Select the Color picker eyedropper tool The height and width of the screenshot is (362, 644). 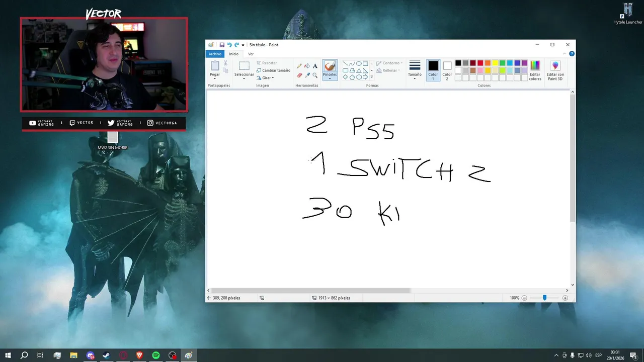[x=307, y=75]
